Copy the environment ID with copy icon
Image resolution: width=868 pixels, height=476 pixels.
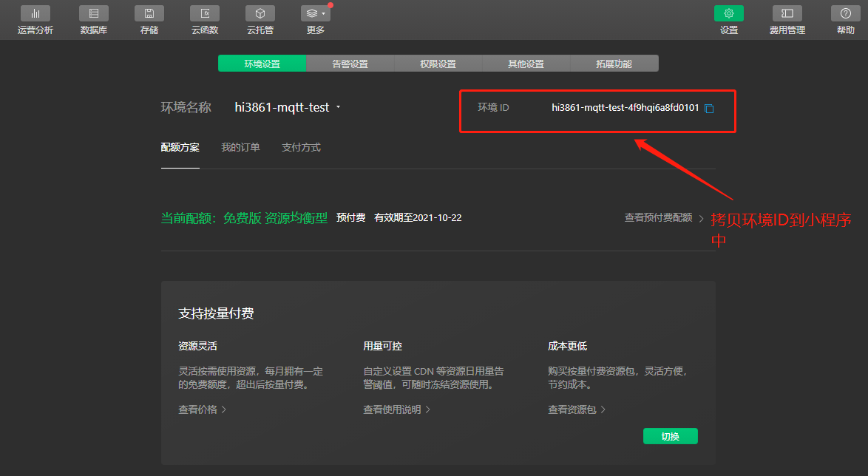pos(709,109)
